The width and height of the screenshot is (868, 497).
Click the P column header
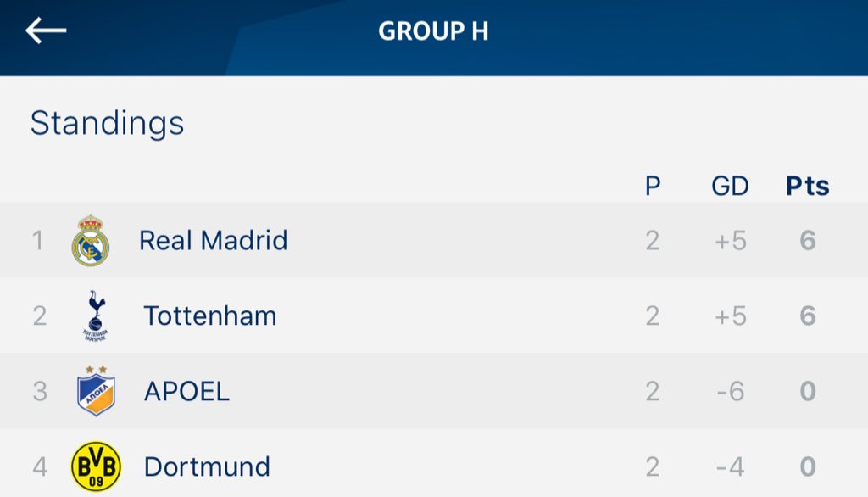[x=653, y=186]
